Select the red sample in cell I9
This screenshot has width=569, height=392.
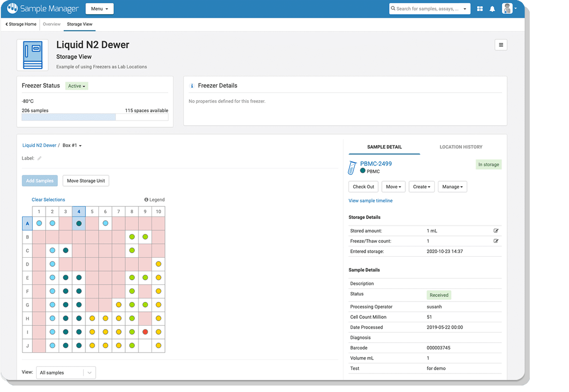pos(145,332)
